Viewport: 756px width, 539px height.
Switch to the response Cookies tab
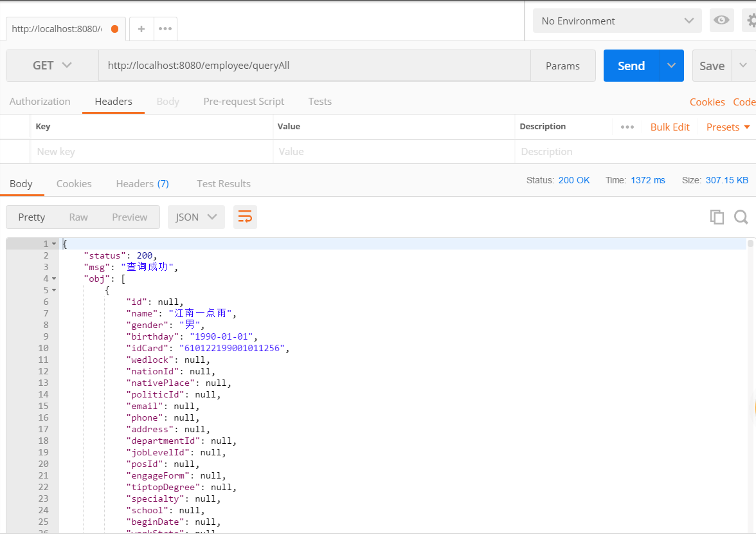74,184
